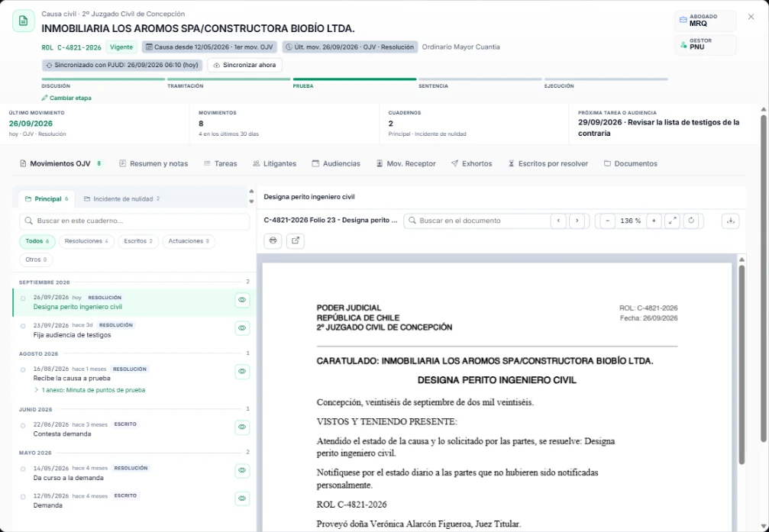Click the Cambiar etapa link

(66, 98)
